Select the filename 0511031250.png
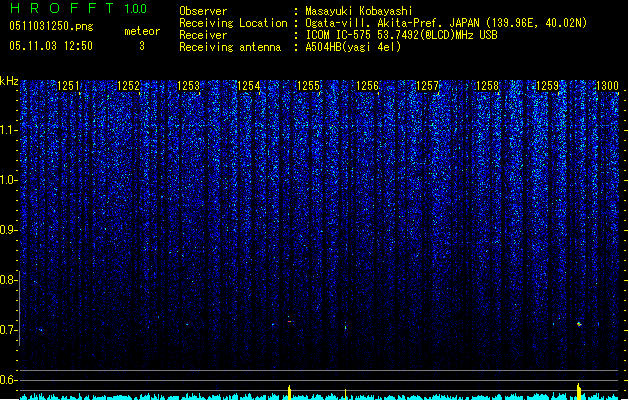 51,26
